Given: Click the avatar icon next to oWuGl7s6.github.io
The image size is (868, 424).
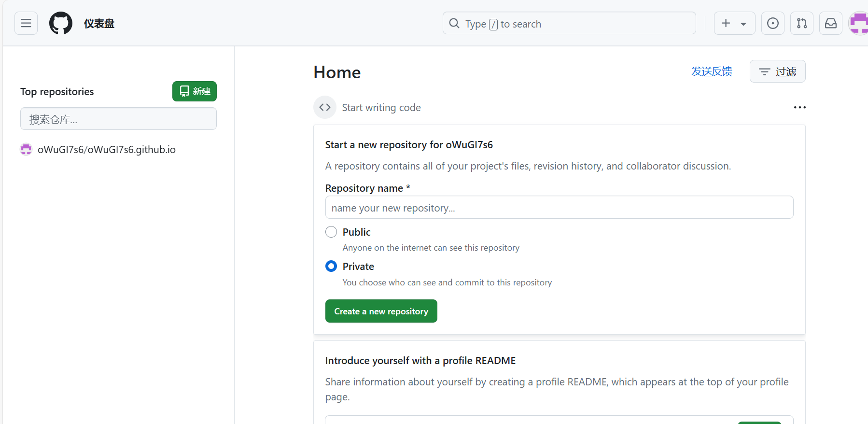Looking at the screenshot, I should click(x=26, y=150).
